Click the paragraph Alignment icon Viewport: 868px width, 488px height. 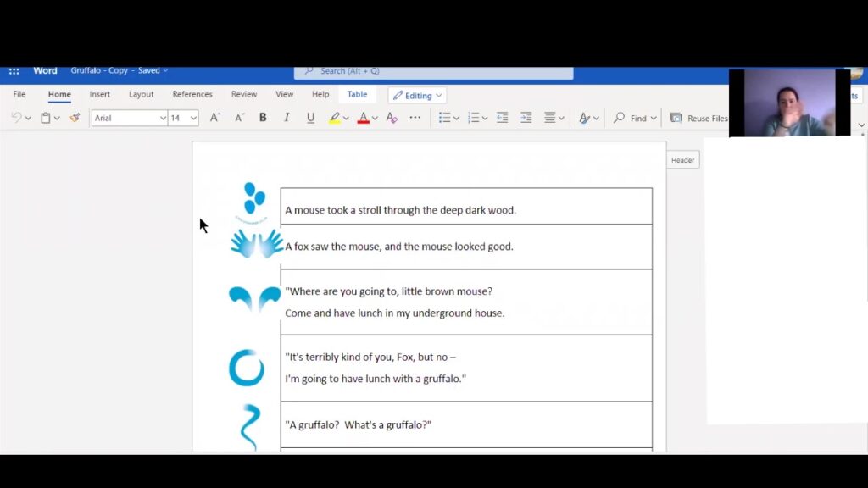point(549,117)
